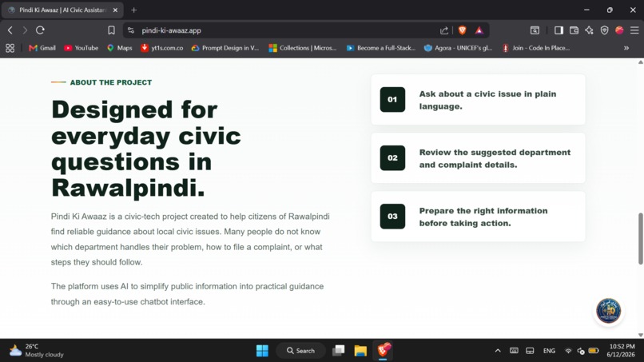
Task: Open the yt1s.com.co bookmark
Action: pos(162,48)
